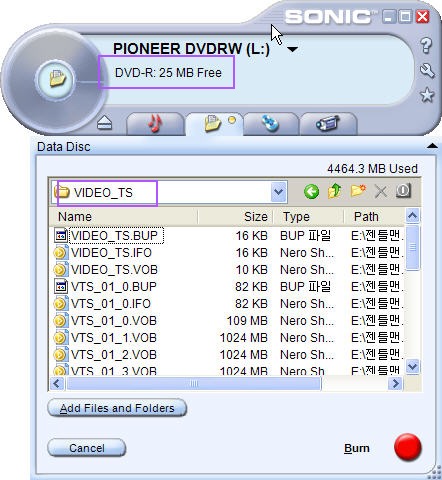Create a new folder icon

[358, 191]
